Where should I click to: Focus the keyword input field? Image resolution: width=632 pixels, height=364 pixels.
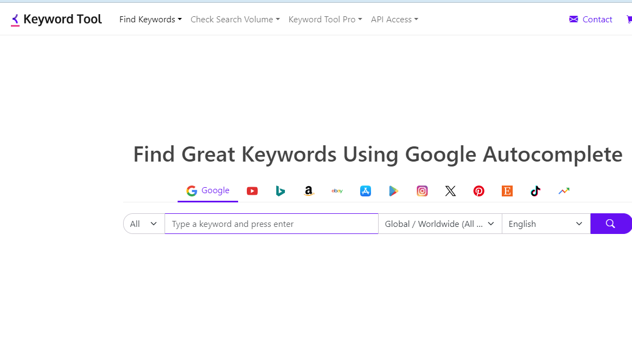pyautogui.click(x=271, y=224)
